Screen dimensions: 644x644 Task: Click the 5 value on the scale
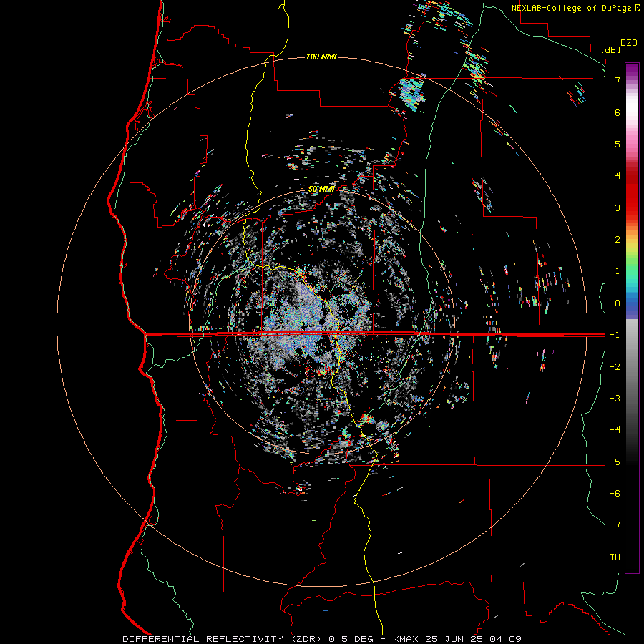click(x=618, y=144)
